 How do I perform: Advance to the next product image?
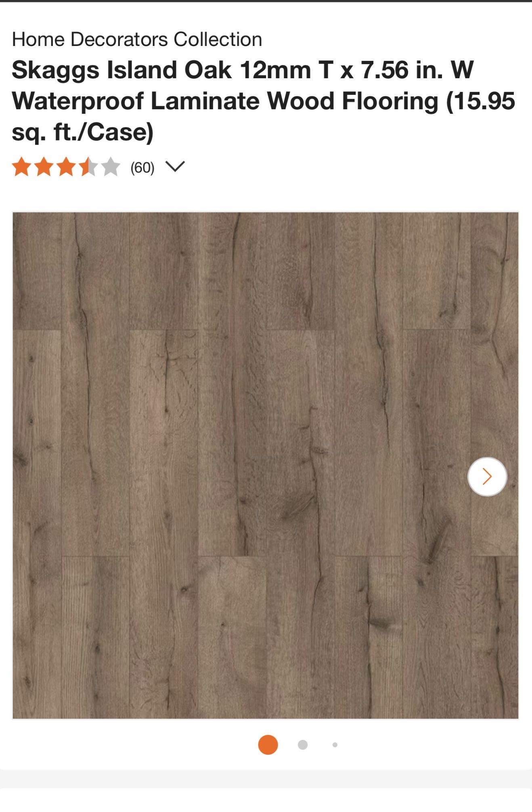coord(487,476)
